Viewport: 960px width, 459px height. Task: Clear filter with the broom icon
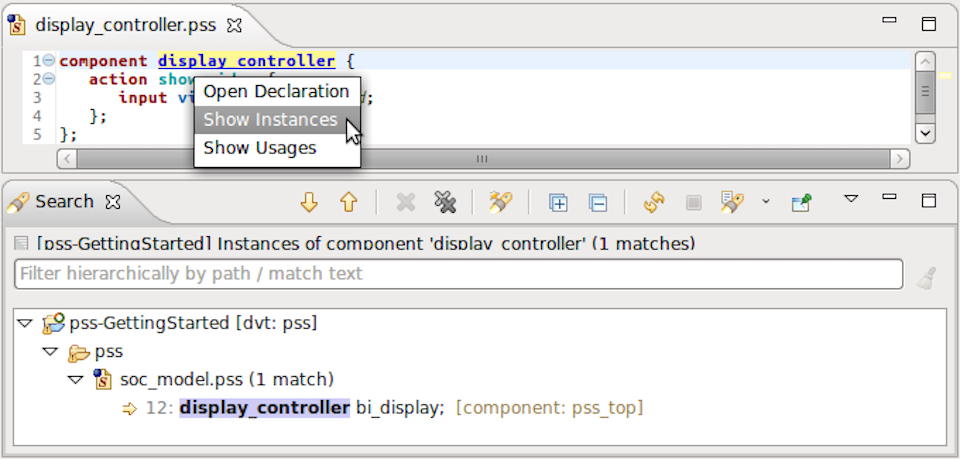(x=926, y=277)
